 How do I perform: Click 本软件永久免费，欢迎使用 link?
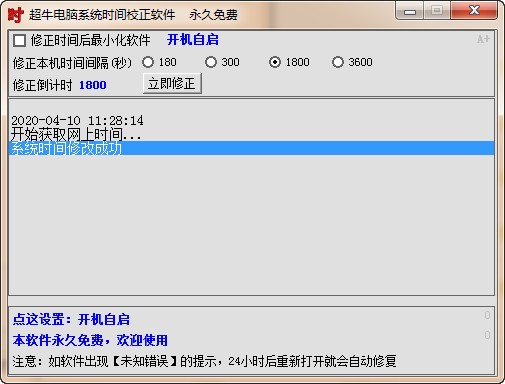90,340
